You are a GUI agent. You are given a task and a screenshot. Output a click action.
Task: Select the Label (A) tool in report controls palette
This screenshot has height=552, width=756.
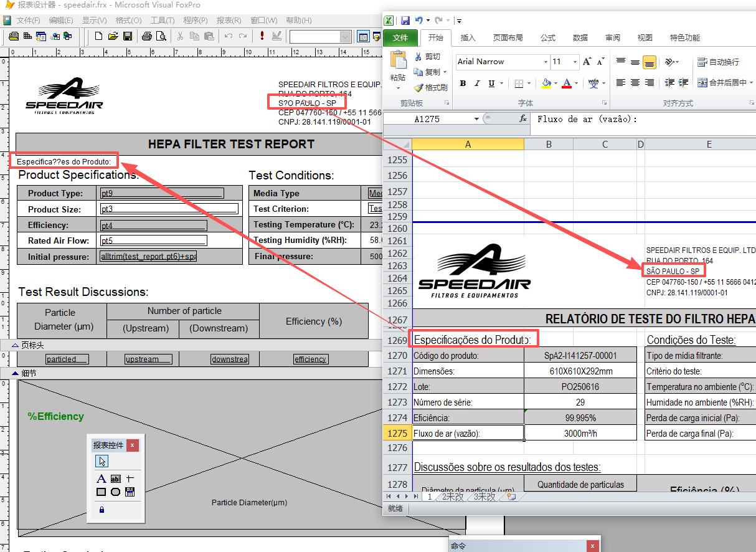(102, 478)
